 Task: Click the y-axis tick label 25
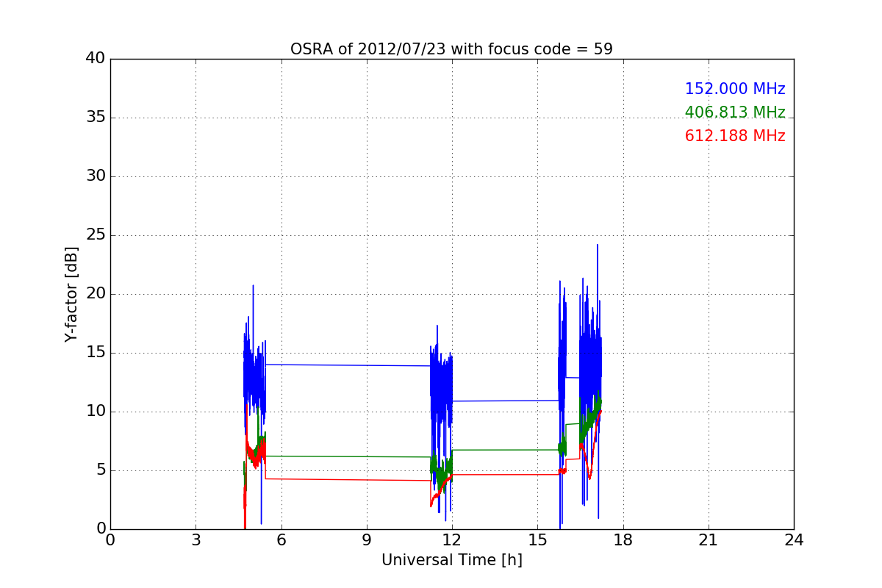96,235
